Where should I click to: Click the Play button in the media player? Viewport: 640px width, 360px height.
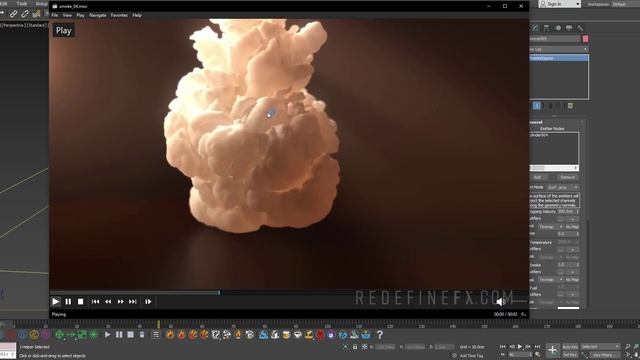[x=56, y=302]
